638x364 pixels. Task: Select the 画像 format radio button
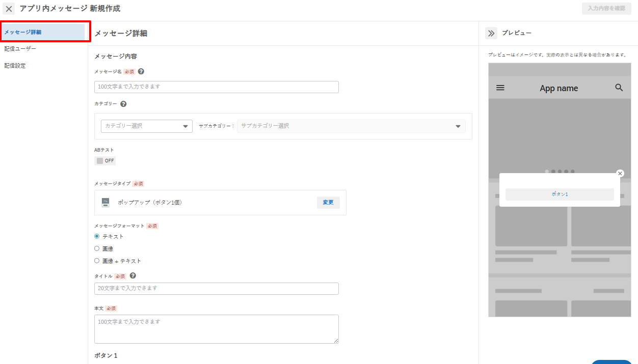click(97, 248)
